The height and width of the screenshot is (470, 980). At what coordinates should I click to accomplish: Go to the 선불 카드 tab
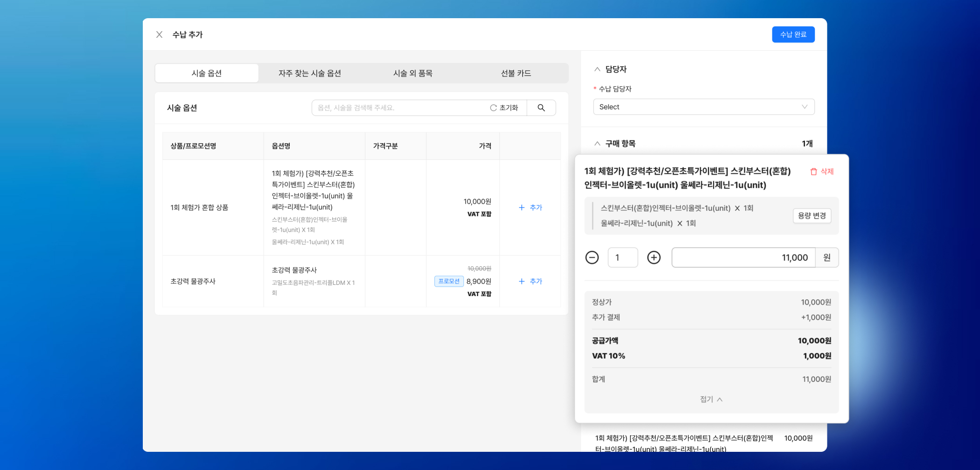pos(516,73)
